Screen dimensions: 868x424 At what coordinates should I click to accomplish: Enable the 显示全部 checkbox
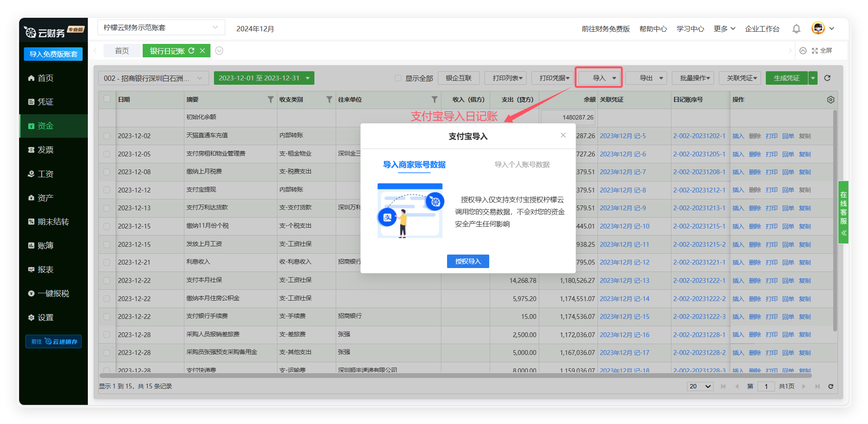398,78
